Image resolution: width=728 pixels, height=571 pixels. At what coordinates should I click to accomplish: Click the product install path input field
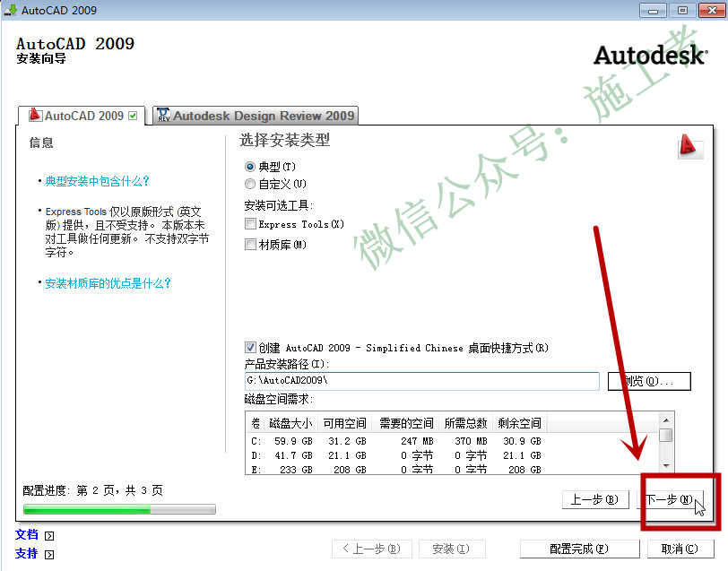click(421, 381)
